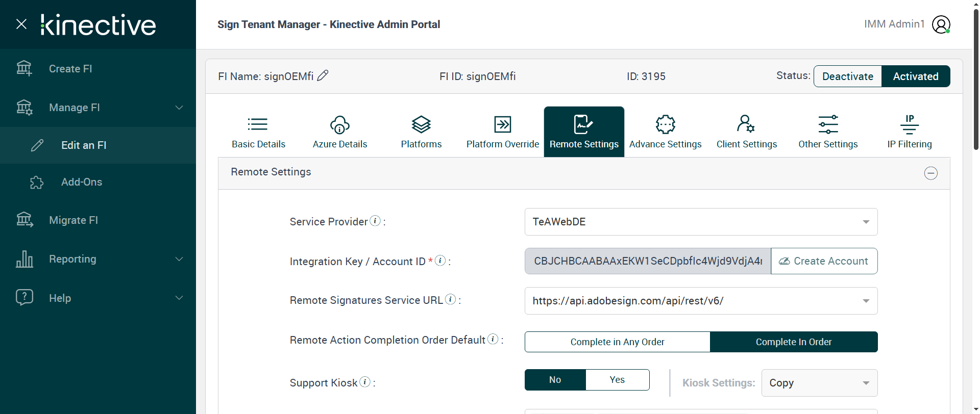Open the IMM Admin1 user profile icon
Viewport: 980px width, 414px height.
click(941, 24)
